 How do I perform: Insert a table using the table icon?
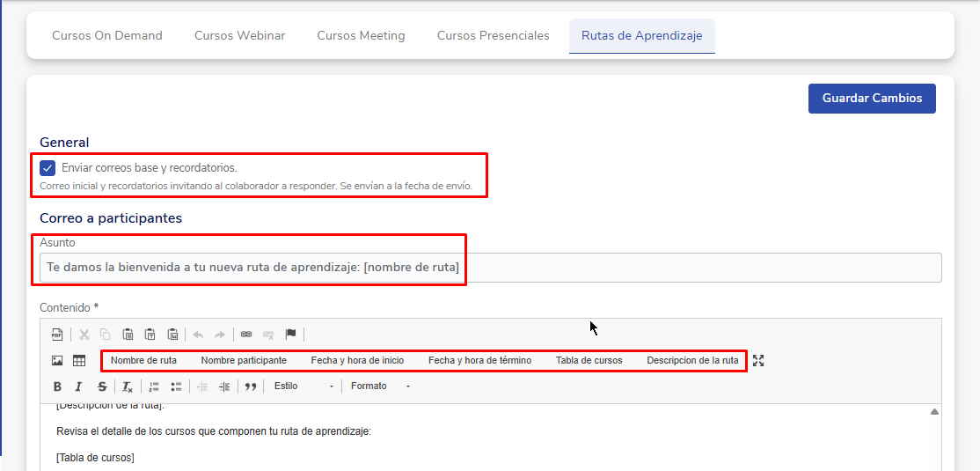click(x=79, y=361)
